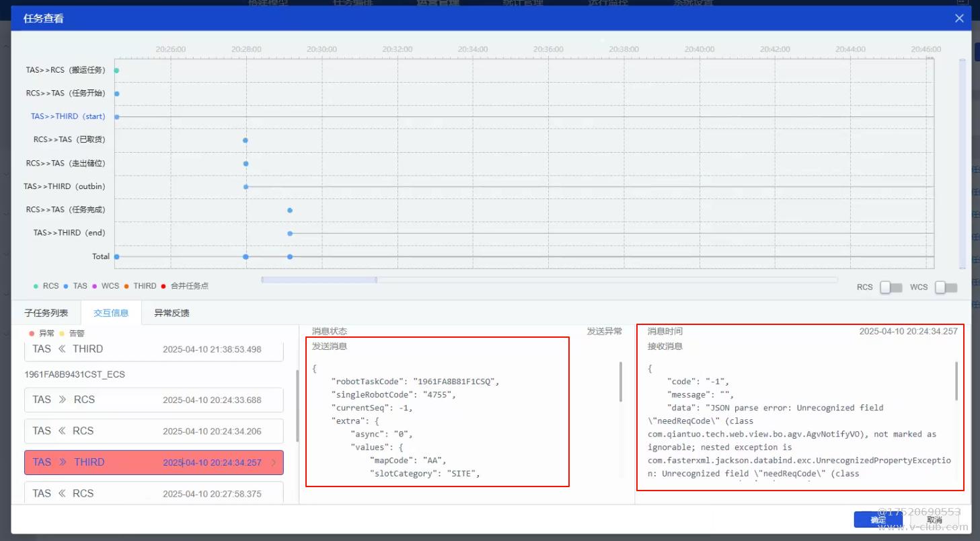Image resolution: width=980 pixels, height=541 pixels.
Task: Toggle the RCS switch
Action: [x=891, y=287]
